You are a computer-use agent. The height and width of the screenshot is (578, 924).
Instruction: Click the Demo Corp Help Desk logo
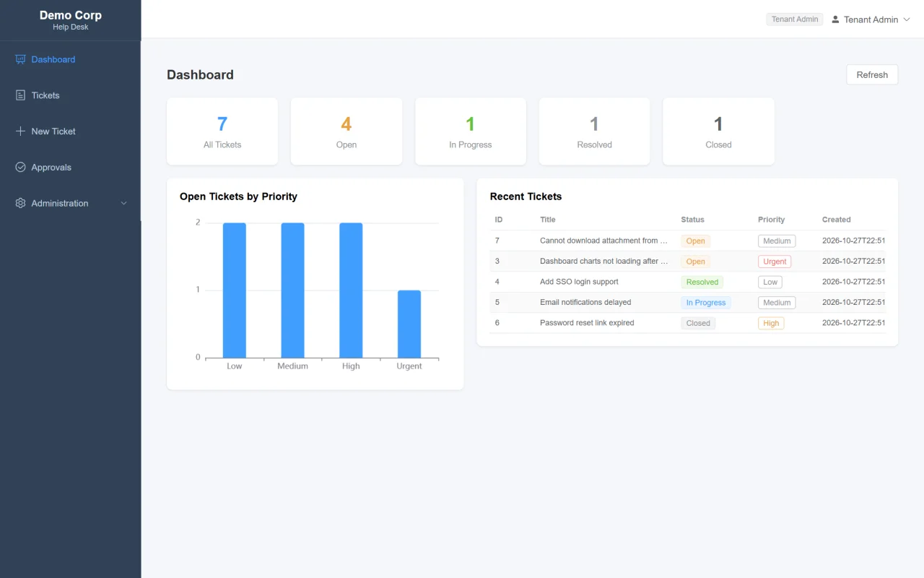[71, 20]
